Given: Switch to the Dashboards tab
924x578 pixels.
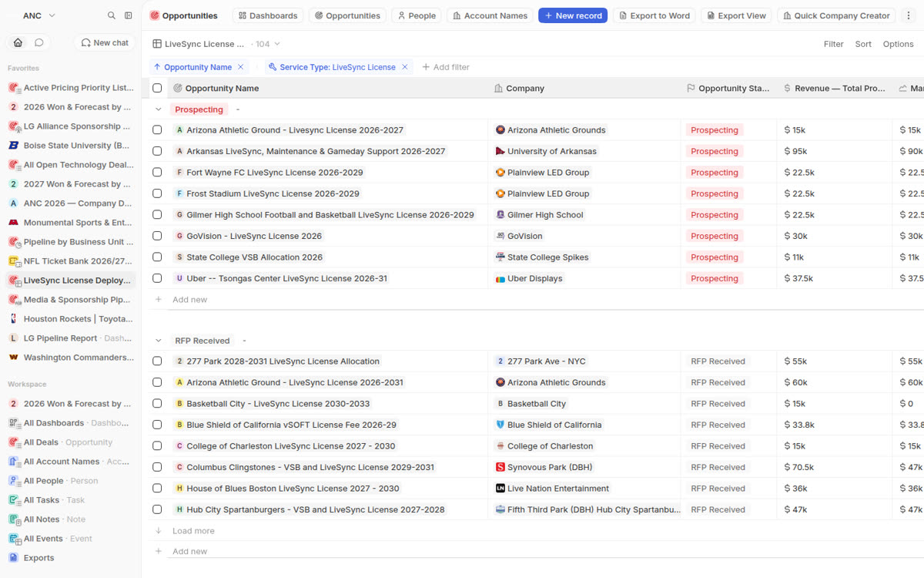Looking at the screenshot, I should (x=268, y=15).
